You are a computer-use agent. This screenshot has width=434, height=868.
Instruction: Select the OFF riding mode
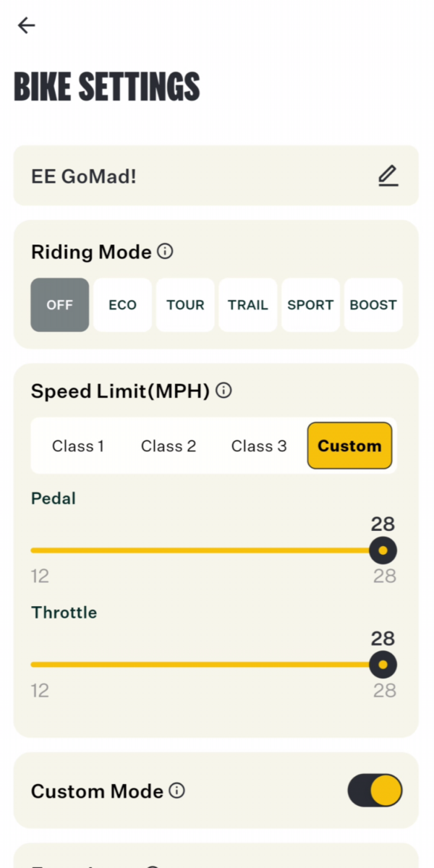(59, 305)
